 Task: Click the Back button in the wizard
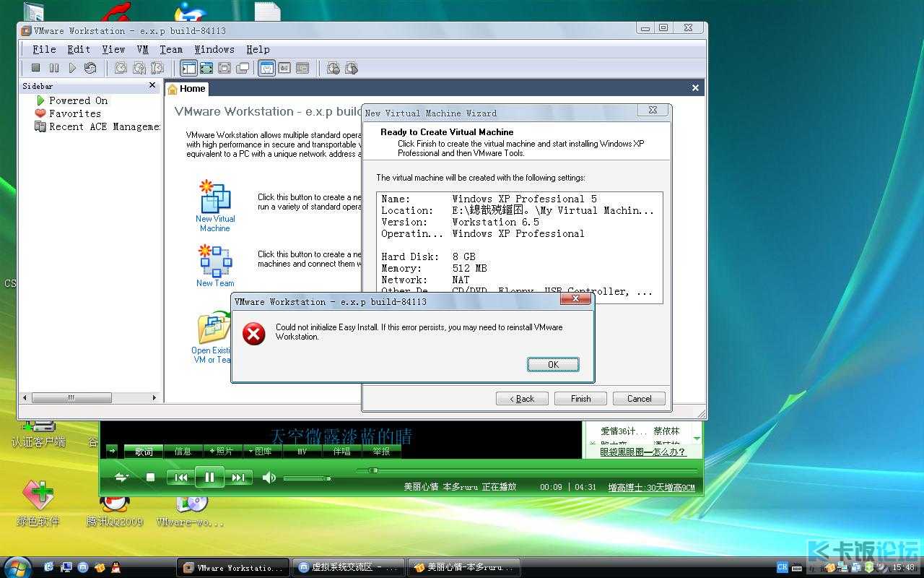pos(522,398)
